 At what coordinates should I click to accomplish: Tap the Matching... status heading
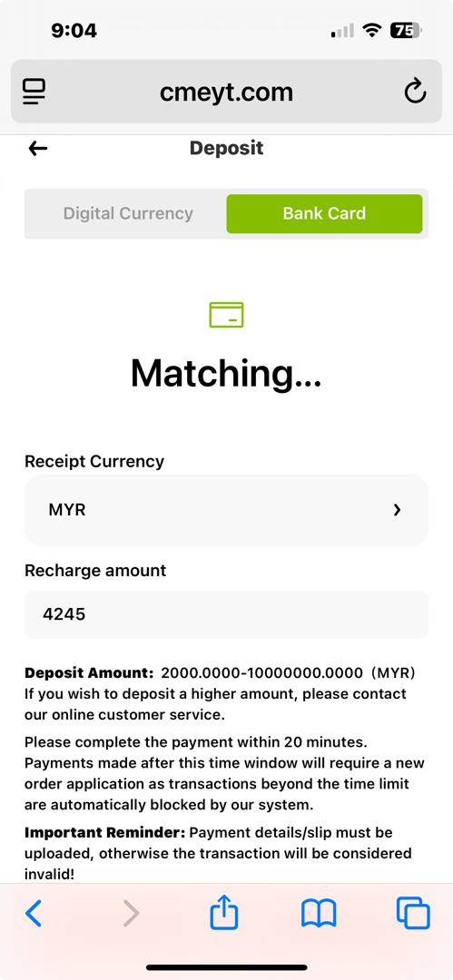click(227, 373)
